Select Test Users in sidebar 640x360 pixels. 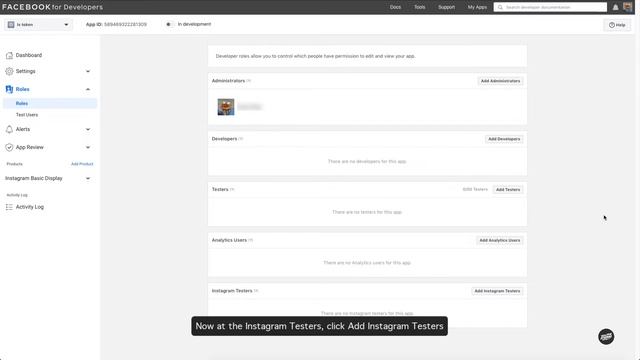(27, 115)
